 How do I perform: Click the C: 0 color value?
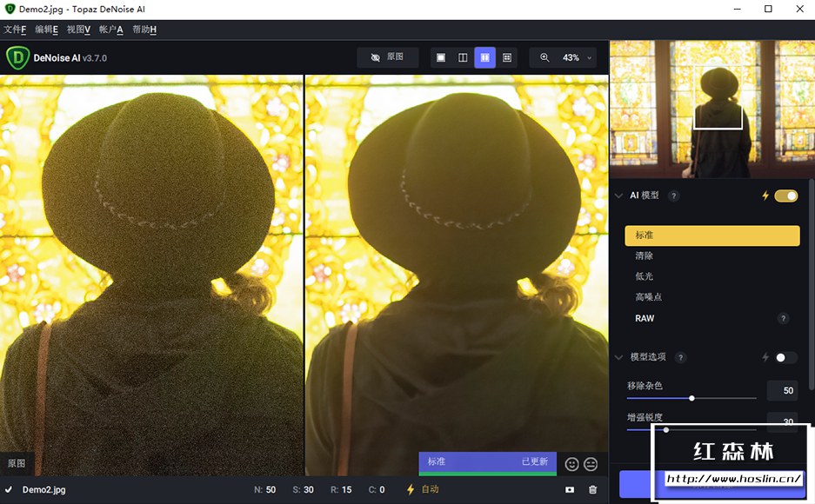[377, 489]
